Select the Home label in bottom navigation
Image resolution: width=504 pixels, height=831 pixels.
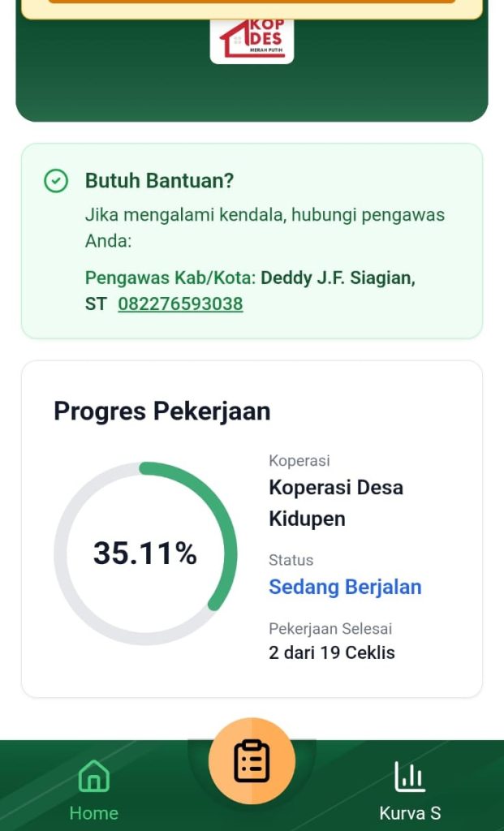pyautogui.click(x=93, y=813)
